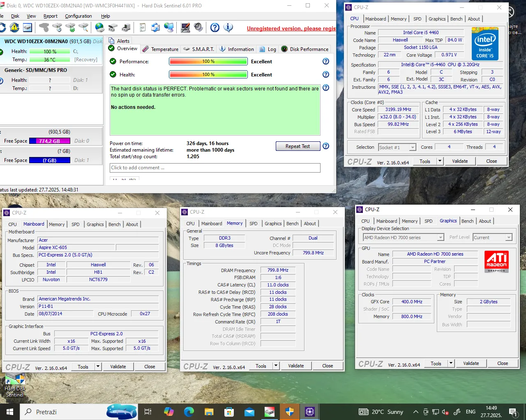Screen dimensions: 526x420
Task: Switch to S.M.A.R.T. tab
Action: pos(198,49)
